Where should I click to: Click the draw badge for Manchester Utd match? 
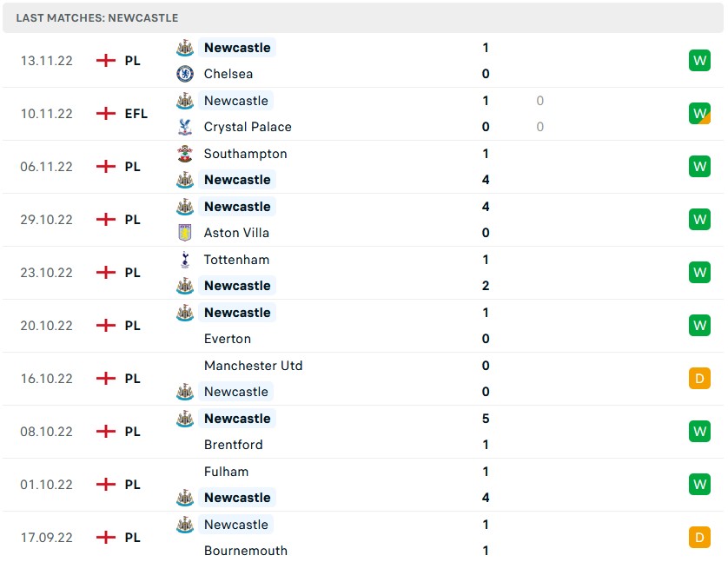[x=699, y=379]
